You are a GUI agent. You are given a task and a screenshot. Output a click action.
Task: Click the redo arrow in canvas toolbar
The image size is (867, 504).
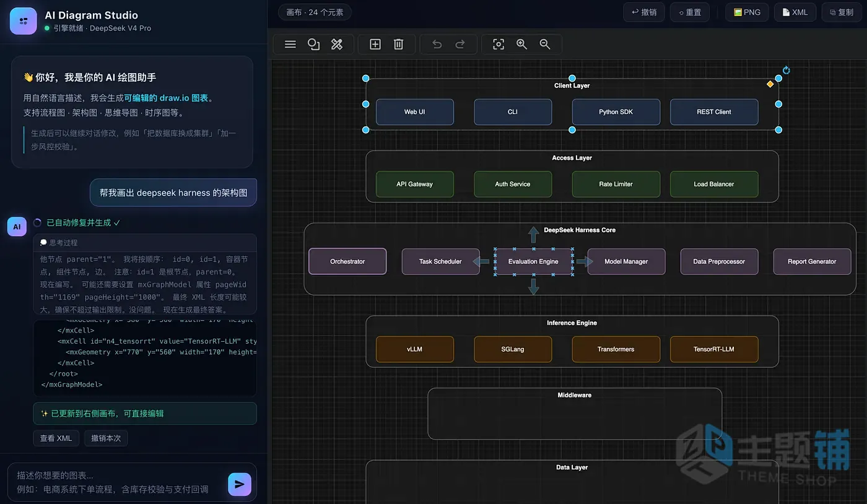[460, 44]
